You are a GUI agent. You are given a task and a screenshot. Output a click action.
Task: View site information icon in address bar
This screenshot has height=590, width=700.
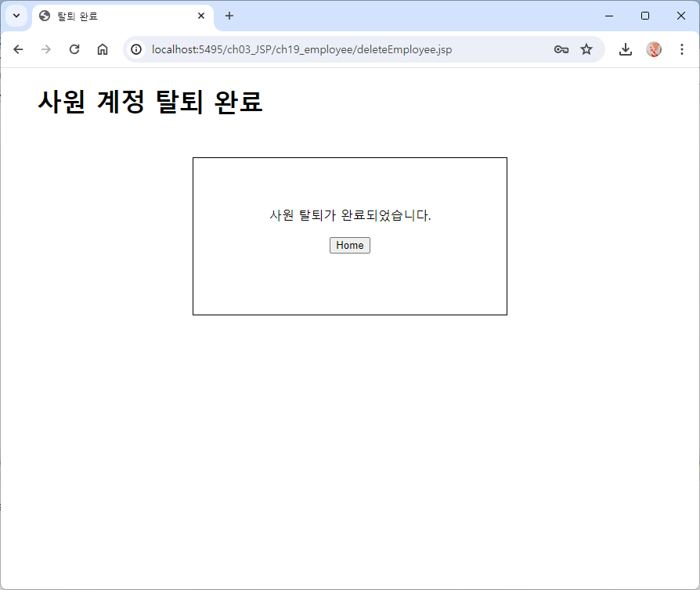pos(136,49)
